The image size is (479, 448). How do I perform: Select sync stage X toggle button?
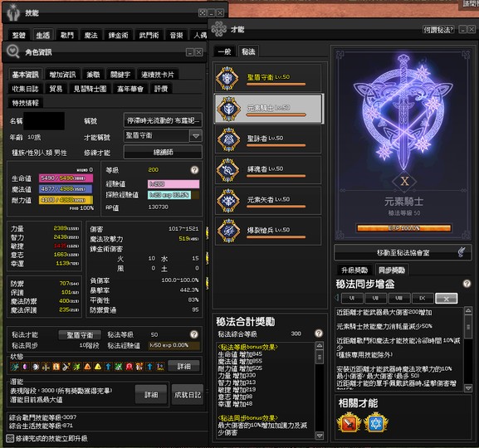(446, 299)
